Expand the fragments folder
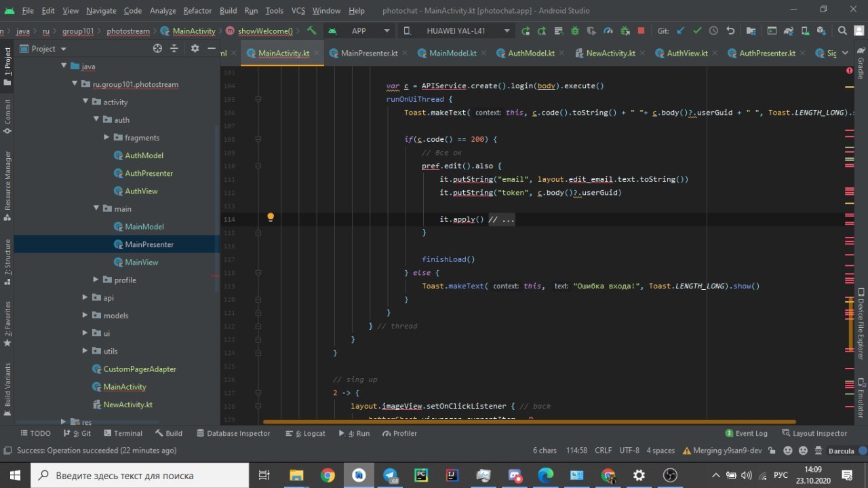The image size is (868, 488). click(x=107, y=137)
